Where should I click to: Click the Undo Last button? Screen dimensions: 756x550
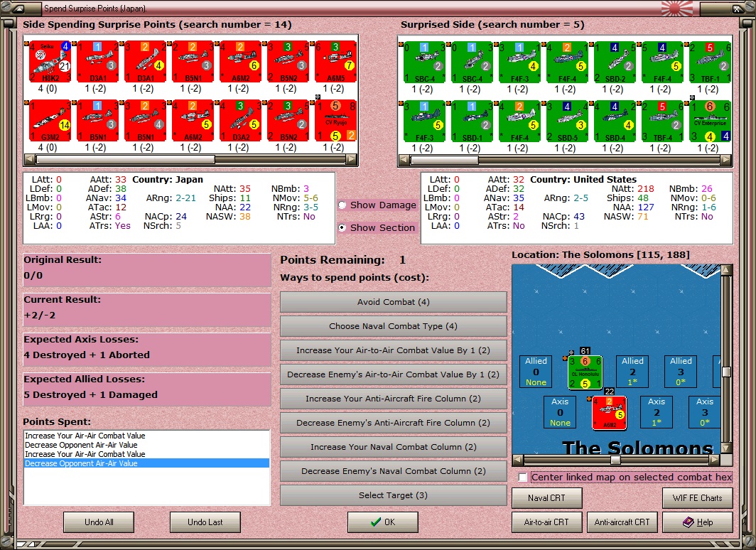205,522
